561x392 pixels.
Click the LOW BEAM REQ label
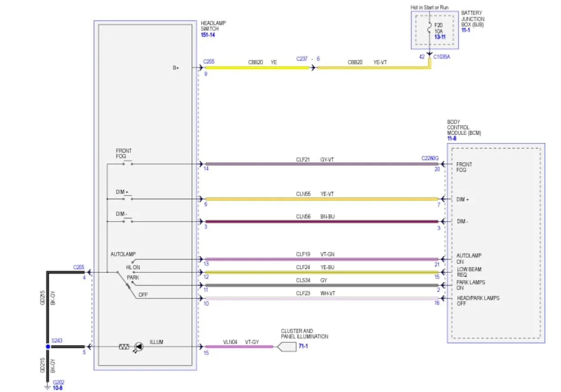click(x=469, y=272)
